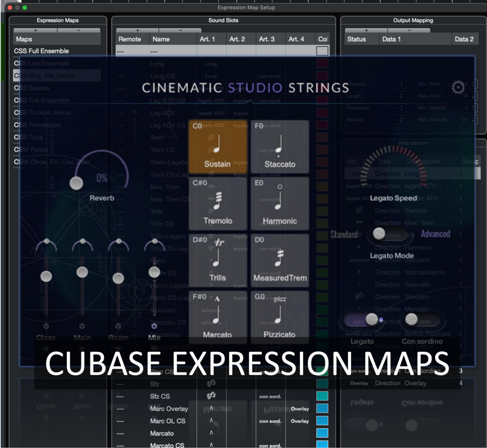This screenshot has height=448, width=487.
Task: Click the Max. Pitch stepper field
Action: point(468,96)
